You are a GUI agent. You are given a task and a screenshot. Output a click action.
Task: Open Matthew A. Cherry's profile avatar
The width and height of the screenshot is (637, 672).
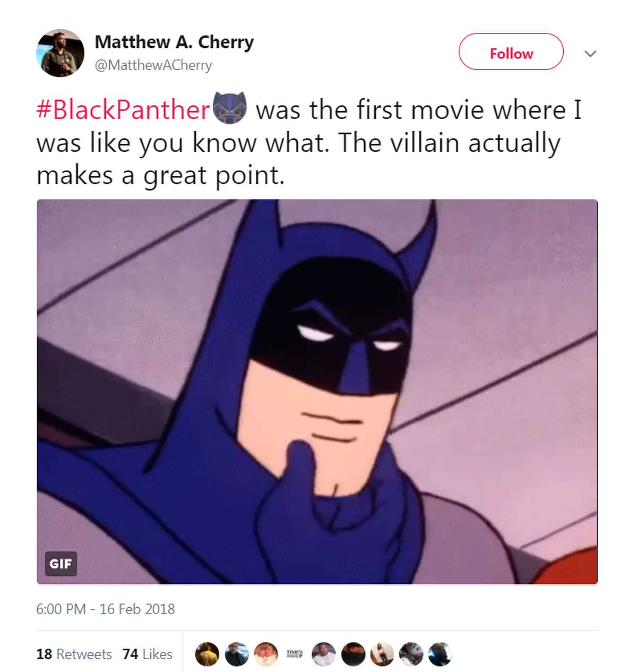pyautogui.click(x=60, y=51)
